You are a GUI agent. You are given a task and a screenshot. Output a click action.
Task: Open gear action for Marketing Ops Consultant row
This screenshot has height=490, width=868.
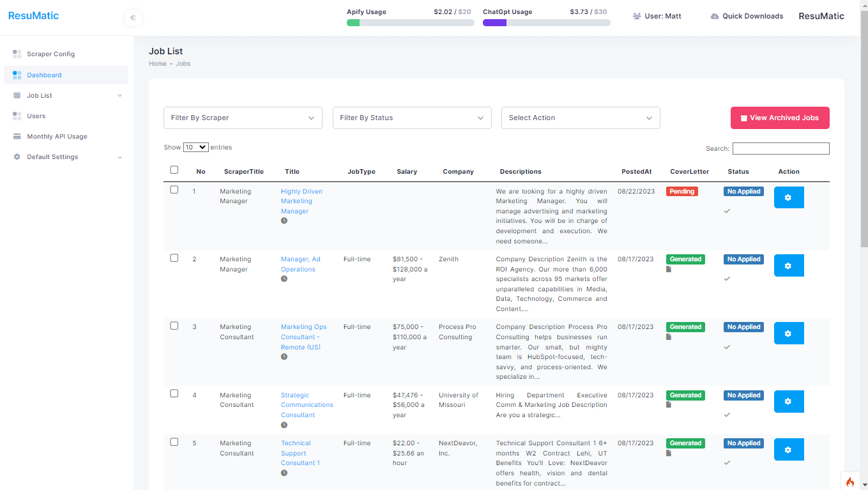789,333
